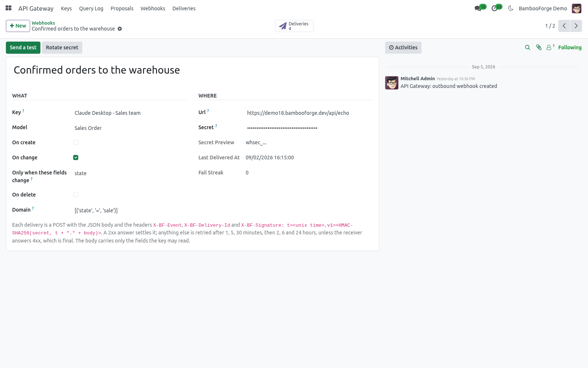The image size is (588, 368).
Task: Enable the On delete checkbox
Action: coord(76,195)
